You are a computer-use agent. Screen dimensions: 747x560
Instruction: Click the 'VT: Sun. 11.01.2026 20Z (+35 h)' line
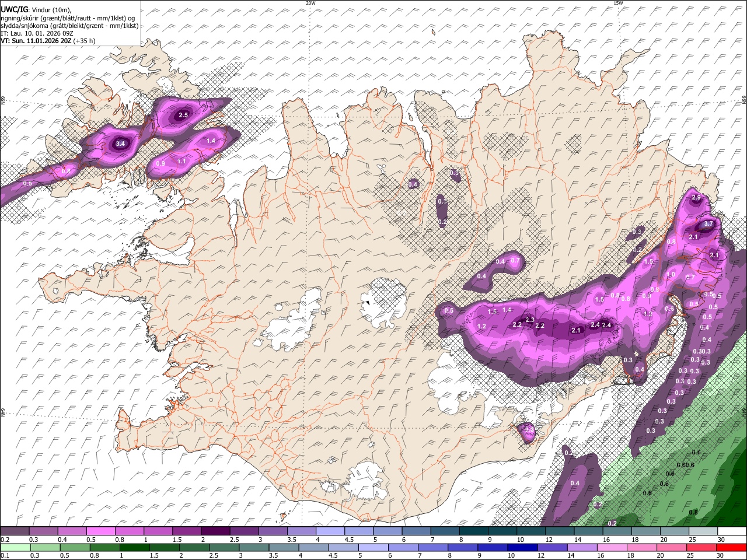click(48, 41)
